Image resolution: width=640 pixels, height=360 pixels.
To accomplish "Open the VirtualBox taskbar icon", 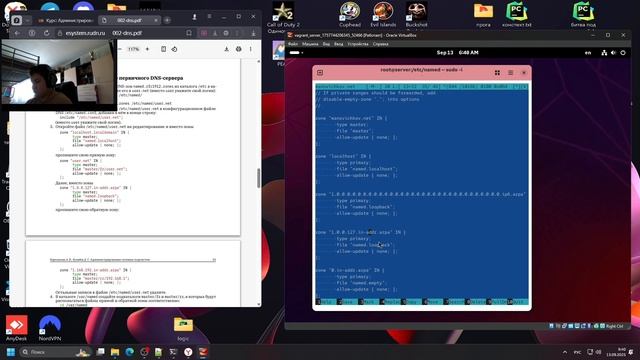I will point(203,352).
